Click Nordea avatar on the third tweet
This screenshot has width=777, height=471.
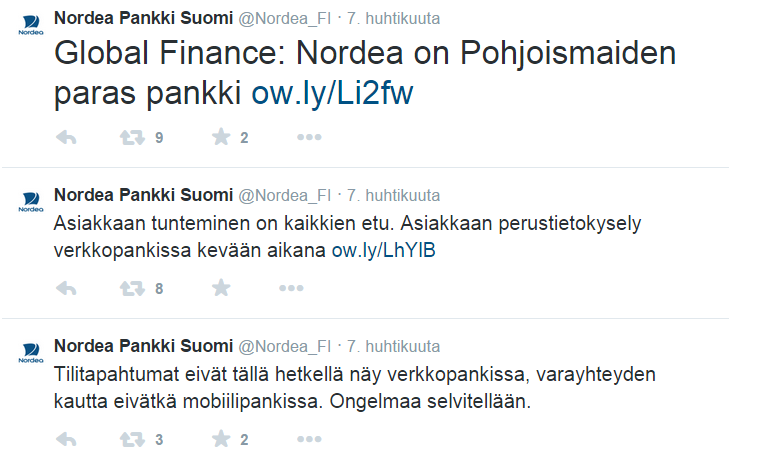tap(30, 353)
